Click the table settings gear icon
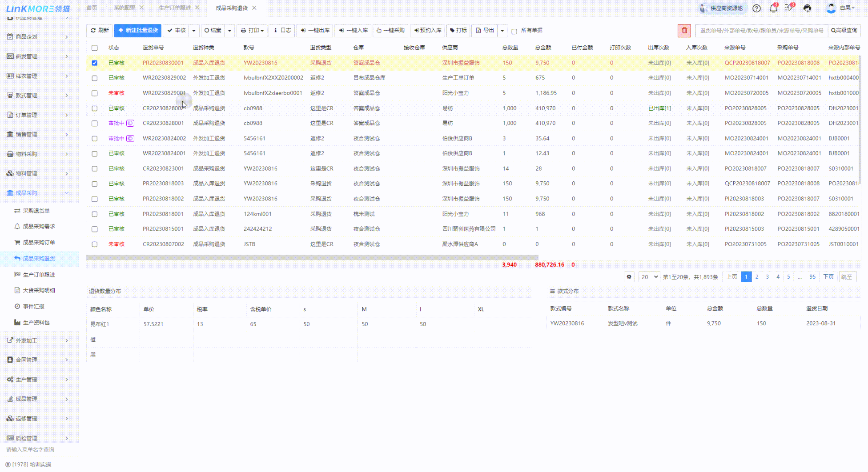 coord(629,277)
